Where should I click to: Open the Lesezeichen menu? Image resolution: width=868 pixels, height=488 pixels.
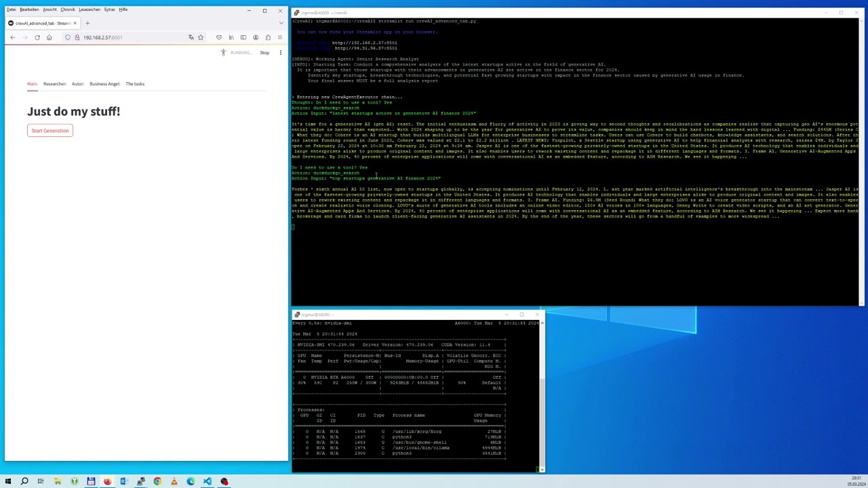[x=90, y=9]
